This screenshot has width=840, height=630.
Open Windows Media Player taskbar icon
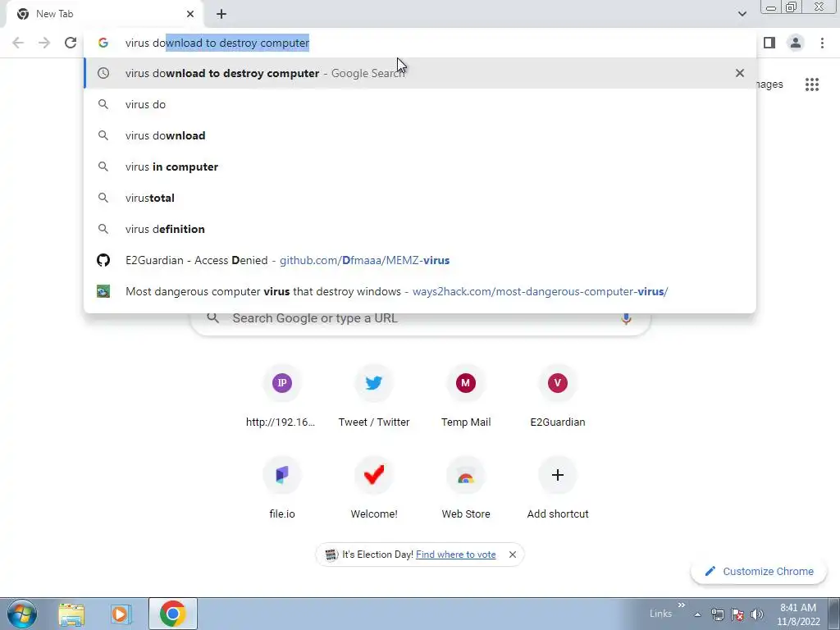tap(121, 614)
